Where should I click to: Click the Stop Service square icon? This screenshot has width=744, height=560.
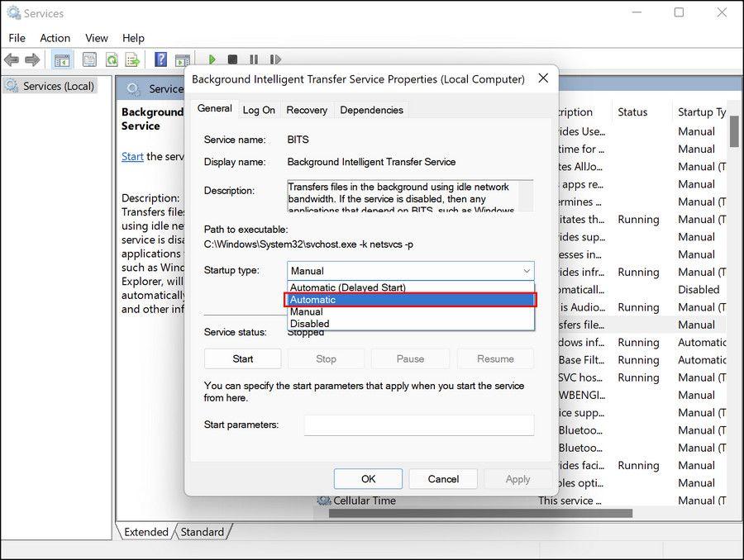click(x=233, y=60)
